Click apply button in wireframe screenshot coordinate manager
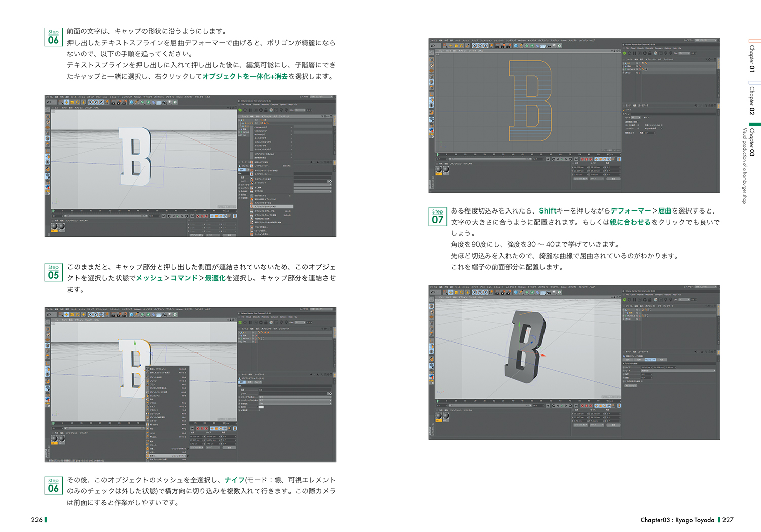761x532 pixels. click(613, 179)
